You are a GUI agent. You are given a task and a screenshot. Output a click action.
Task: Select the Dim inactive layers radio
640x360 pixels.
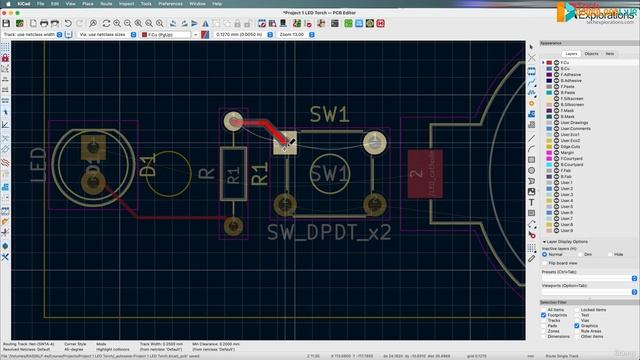pyautogui.click(x=580, y=254)
